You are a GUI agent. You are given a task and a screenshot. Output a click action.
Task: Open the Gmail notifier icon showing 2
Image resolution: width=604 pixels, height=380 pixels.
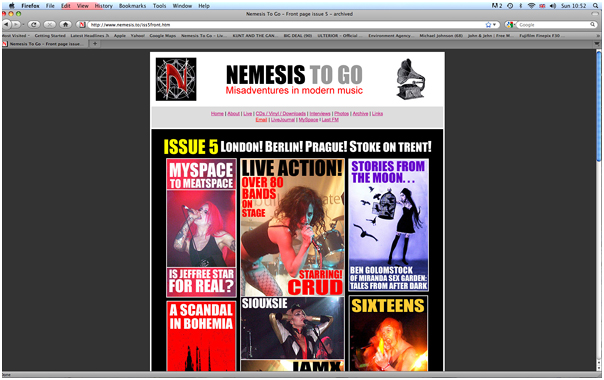(497, 5)
